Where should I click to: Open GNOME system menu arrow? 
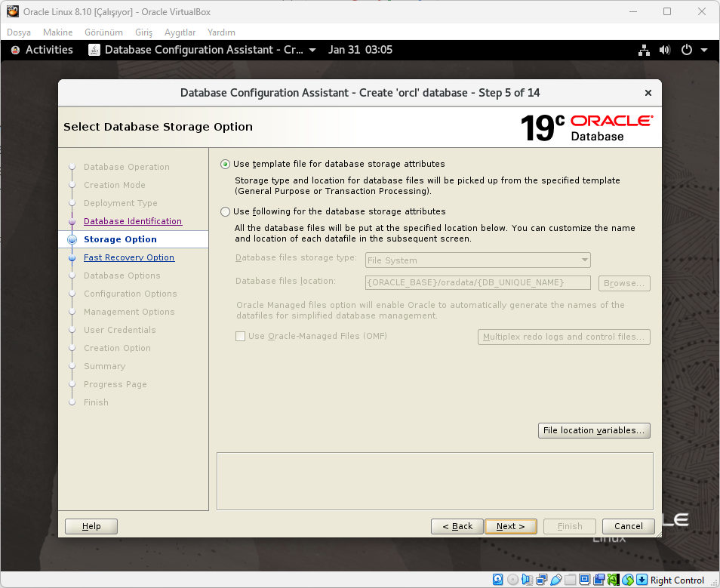tap(704, 50)
